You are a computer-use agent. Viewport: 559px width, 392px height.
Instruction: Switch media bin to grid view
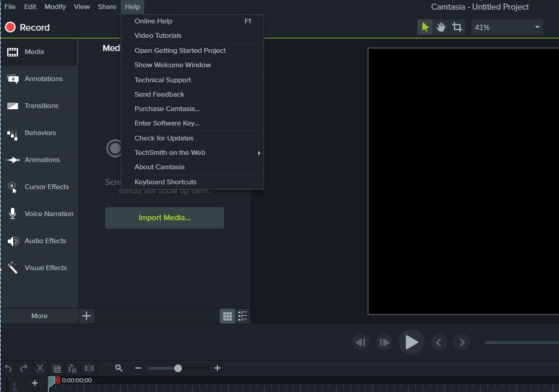tap(227, 316)
